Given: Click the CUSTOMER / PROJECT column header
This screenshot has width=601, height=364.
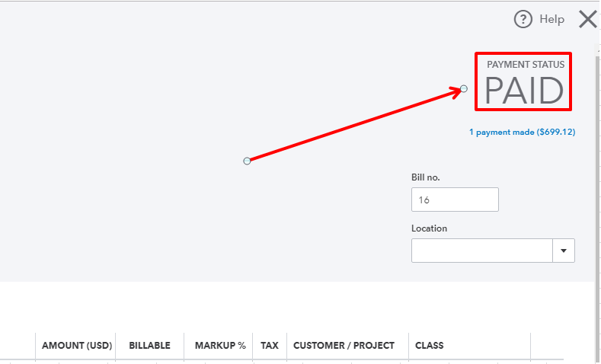Looking at the screenshot, I should pyautogui.click(x=344, y=346).
